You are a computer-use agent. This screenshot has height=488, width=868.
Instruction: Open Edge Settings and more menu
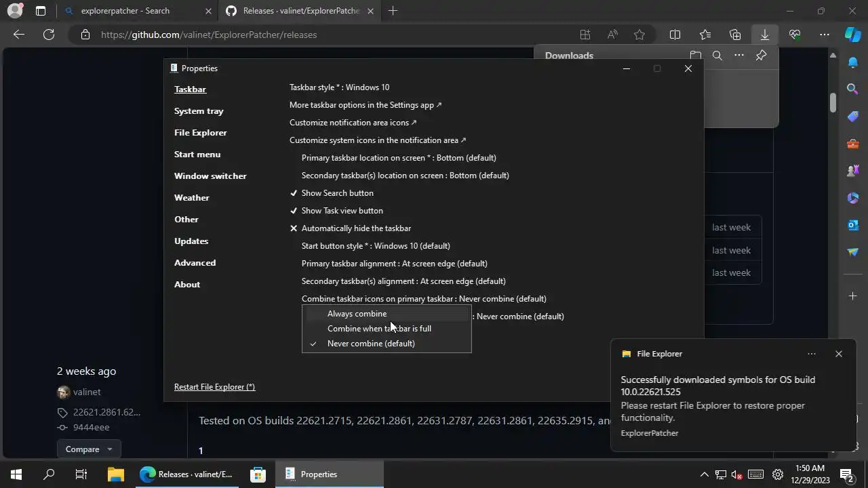pos(825,35)
